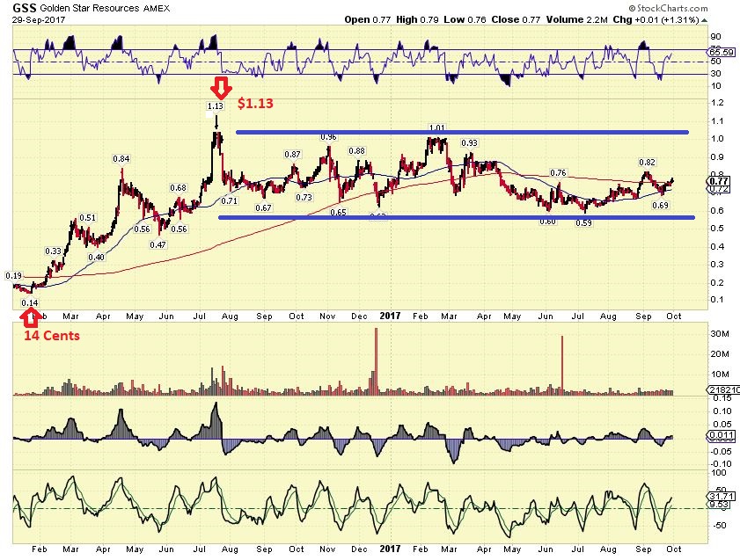The image size is (740, 560).
Task: Click the 0.71 price label
Action: [230, 201]
